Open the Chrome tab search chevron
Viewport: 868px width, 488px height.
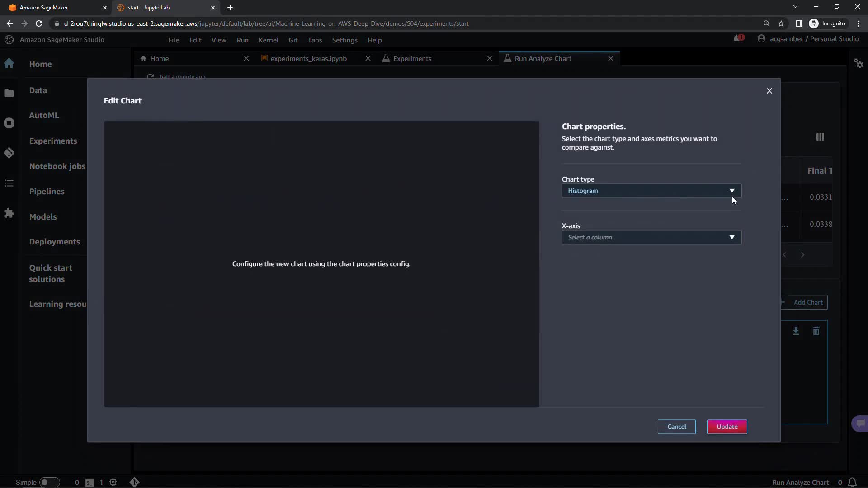pos(795,7)
